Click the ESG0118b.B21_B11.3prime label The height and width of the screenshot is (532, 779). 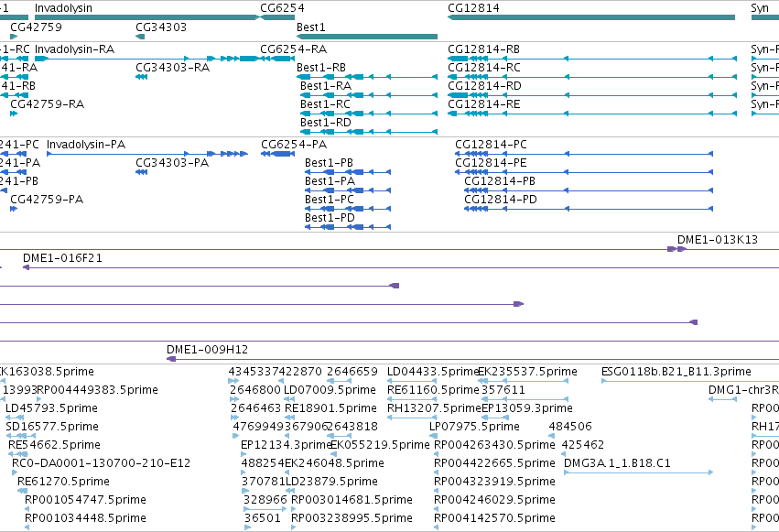pos(676,372)
